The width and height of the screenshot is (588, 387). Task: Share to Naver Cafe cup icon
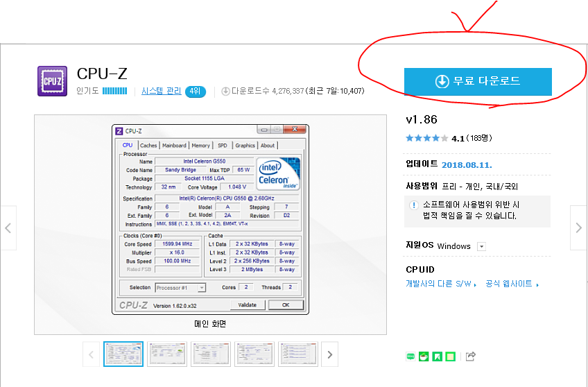pos(424,356)
